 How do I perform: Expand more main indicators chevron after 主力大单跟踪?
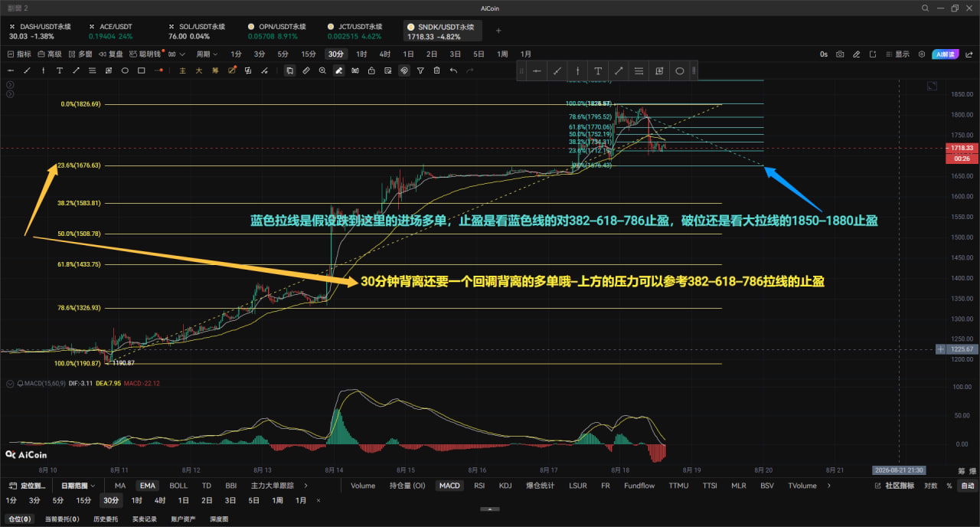(x=305, y=486)
